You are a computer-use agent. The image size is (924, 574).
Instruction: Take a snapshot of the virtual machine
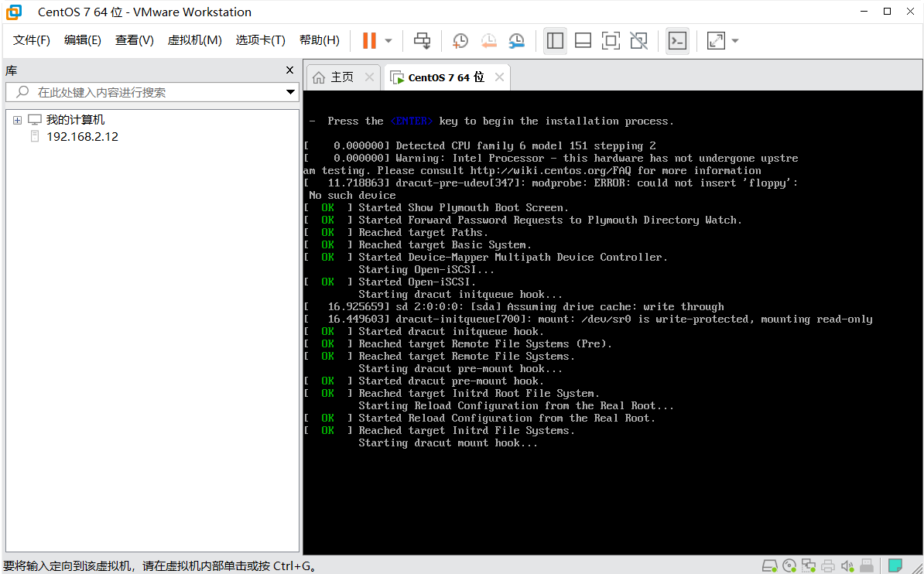pyautogui.click(x=460, y=40)
